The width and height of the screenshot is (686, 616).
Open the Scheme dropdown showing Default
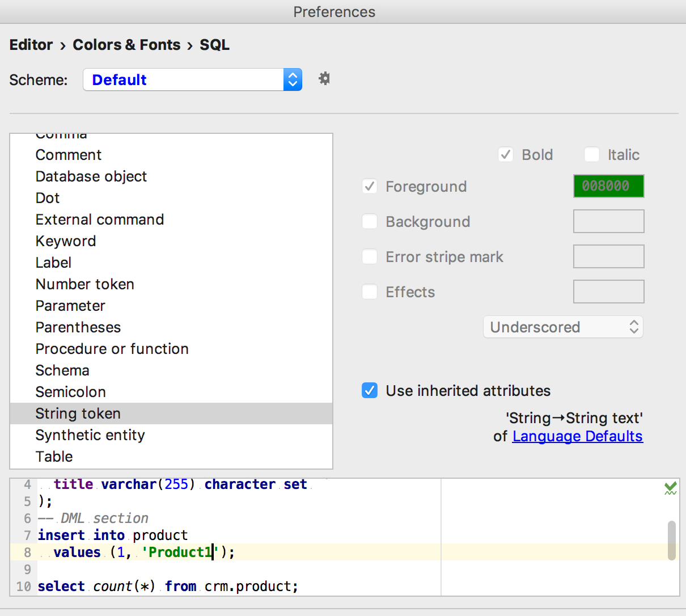click(x=192, y=80)
